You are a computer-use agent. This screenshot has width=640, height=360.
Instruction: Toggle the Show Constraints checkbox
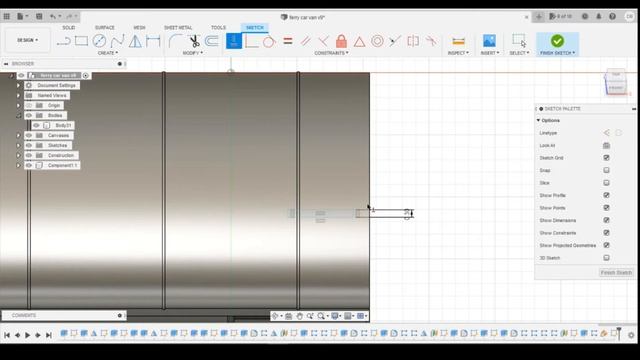pos(607,233)
